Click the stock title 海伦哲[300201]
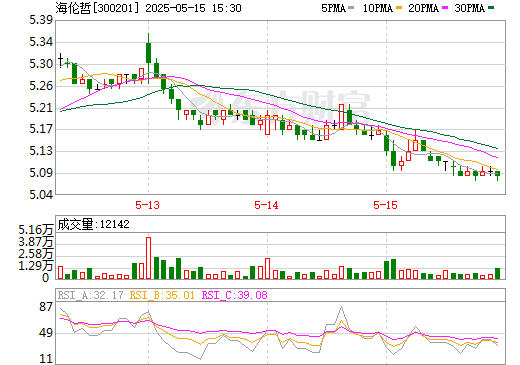The width and height of the screenshot is (520, 365). (x=97, y=8)
